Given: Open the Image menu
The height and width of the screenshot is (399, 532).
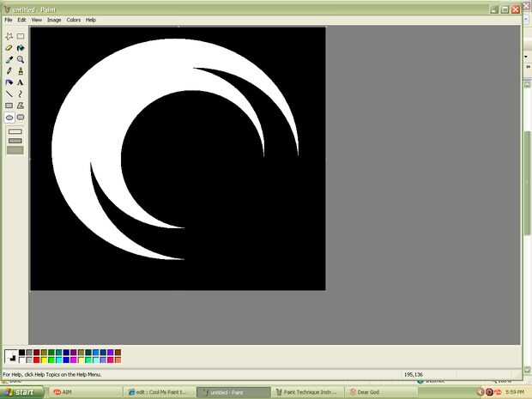Looking at the screenshot, I should click(x=54, y=20).
